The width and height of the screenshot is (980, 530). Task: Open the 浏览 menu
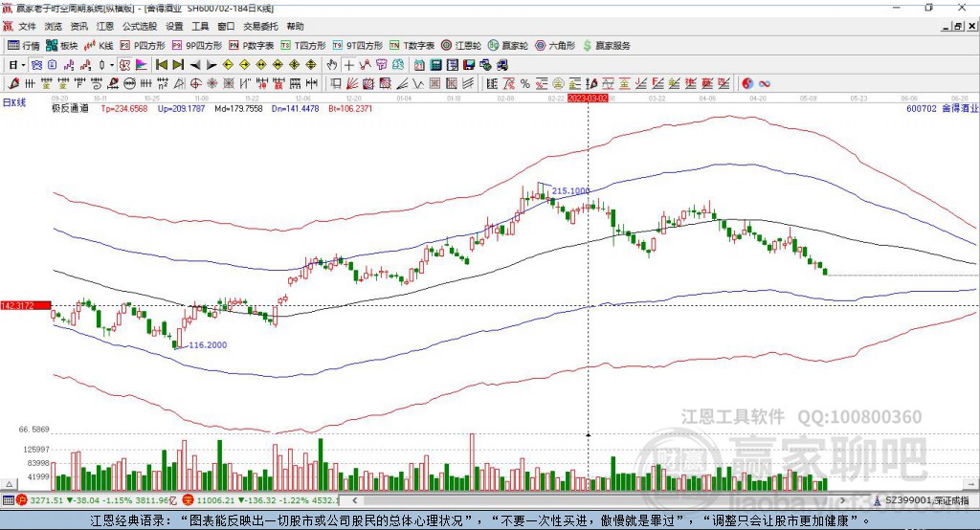[x=54, y=26]
